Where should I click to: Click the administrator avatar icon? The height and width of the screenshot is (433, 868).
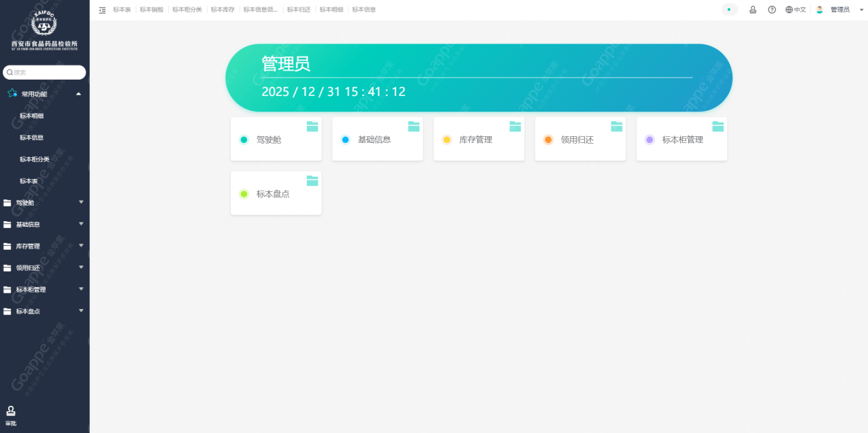point(820,10)
